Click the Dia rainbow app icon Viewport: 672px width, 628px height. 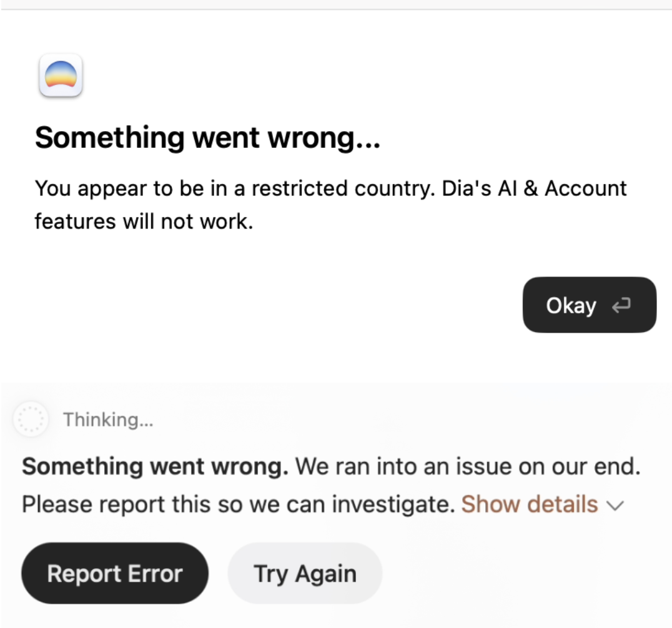(61, 76)
